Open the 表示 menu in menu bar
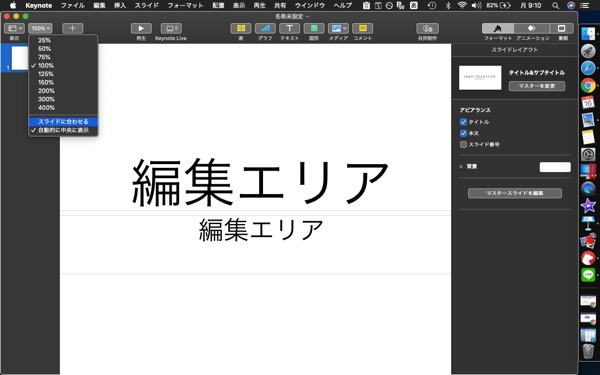 click(239, 5)
